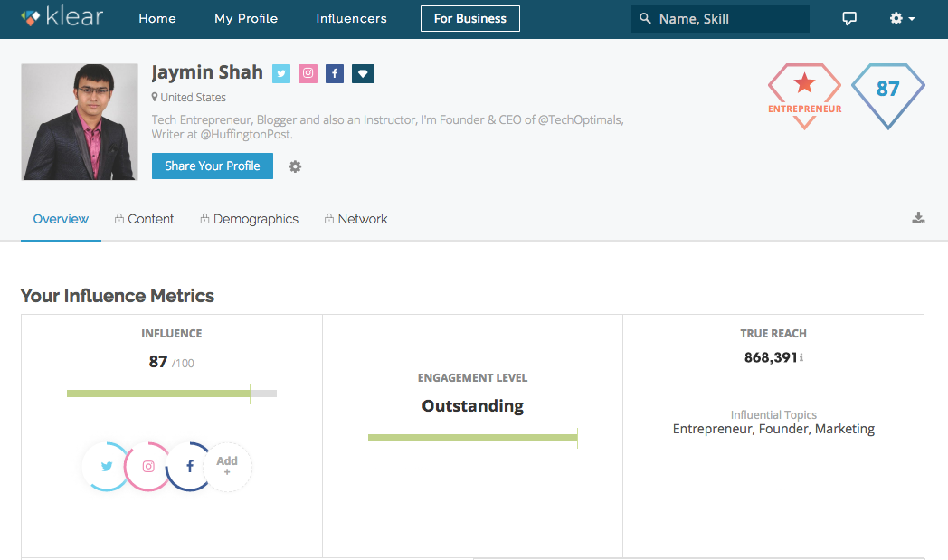The image size is (948, 560).
Task: Click the Twitter icon next to profile name
Action: click(x=281, y=74)
